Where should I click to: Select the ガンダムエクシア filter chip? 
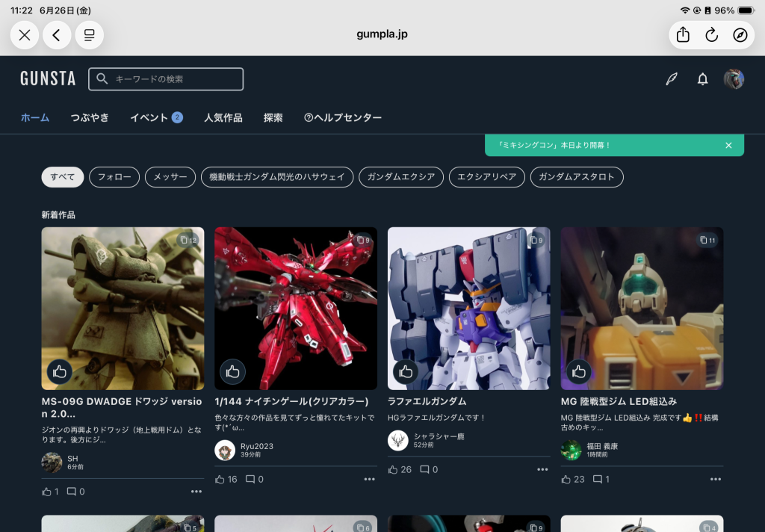[x=401, y=177]
